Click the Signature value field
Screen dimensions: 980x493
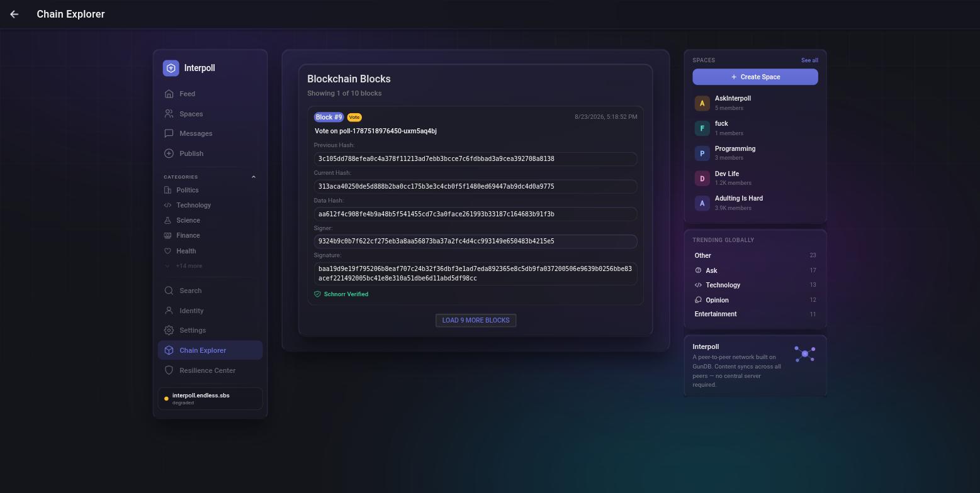tap(476, 274)
